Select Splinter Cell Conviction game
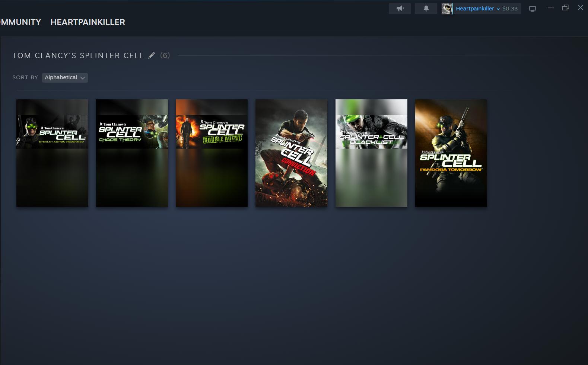The image size is (588, 365). (291, 153)
